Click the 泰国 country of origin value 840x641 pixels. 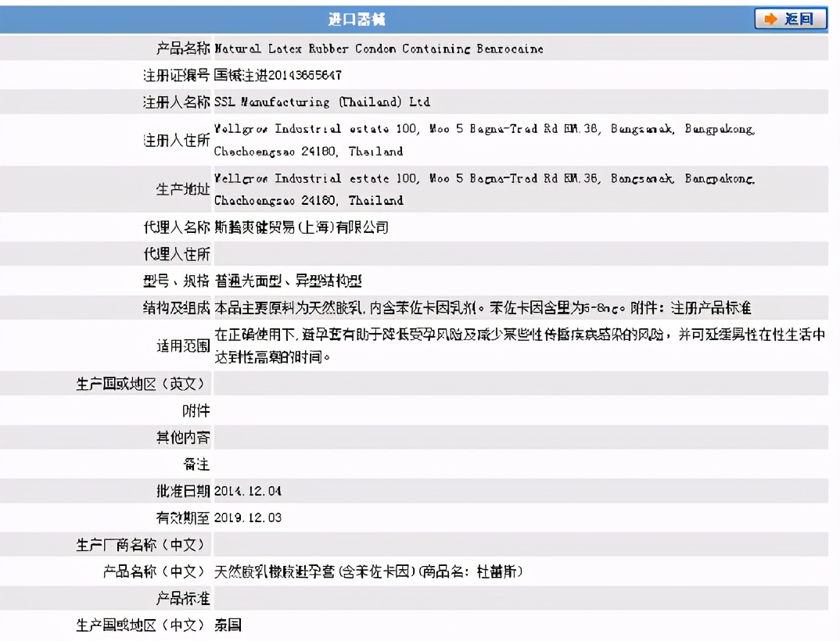click(x=228, y=624)
